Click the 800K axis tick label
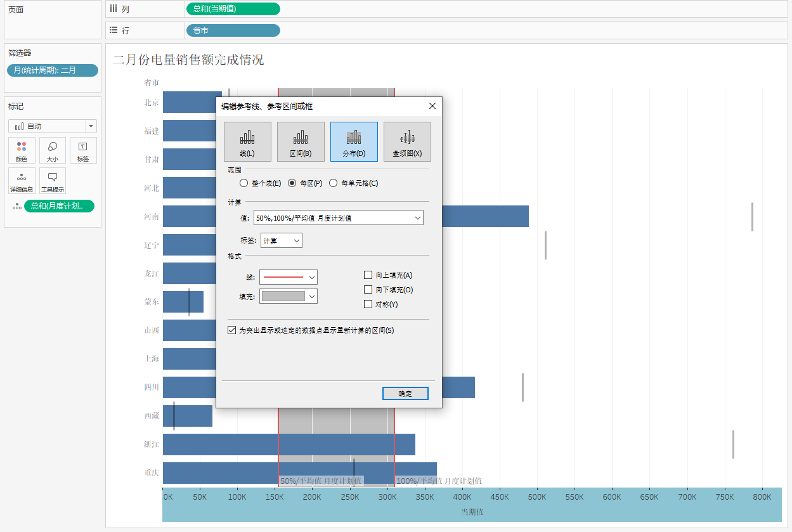The width and height of the screenshot is (792, 532). pyautogui.click(x=762, y=497)
